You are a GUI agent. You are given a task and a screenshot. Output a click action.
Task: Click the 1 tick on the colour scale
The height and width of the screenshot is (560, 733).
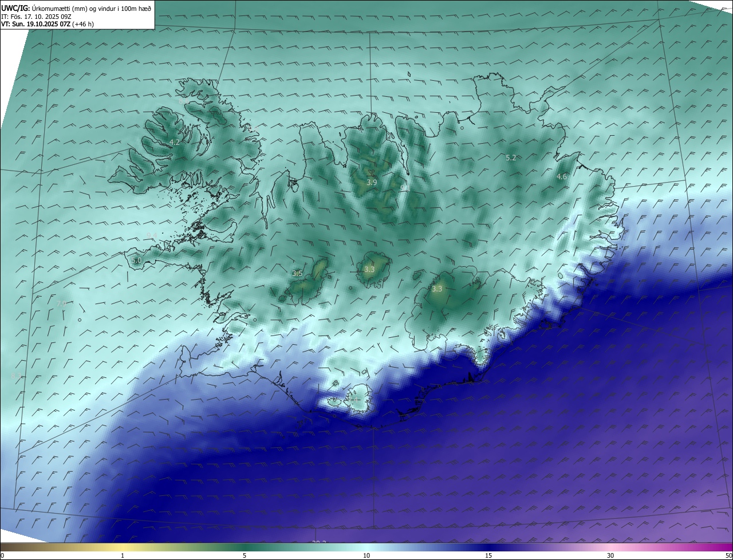(x=123, y=556)
